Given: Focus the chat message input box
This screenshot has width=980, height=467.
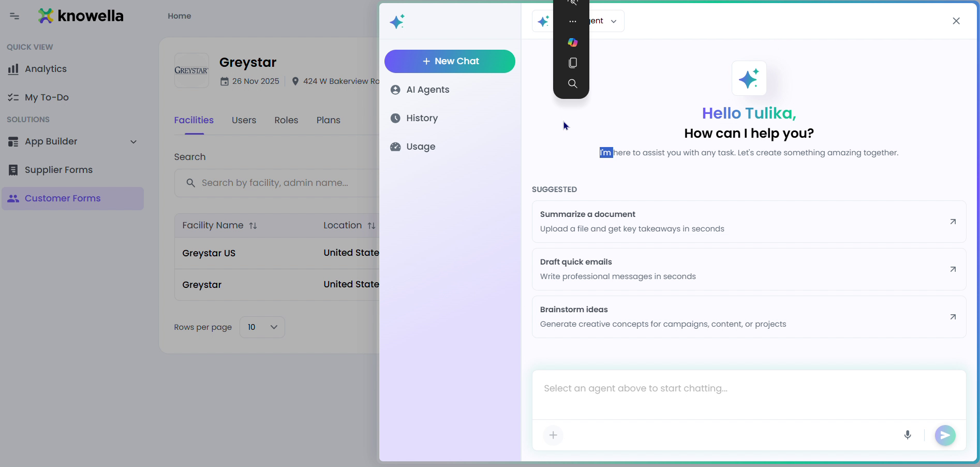Looking at the screenshot, I should tap(749, 395).
